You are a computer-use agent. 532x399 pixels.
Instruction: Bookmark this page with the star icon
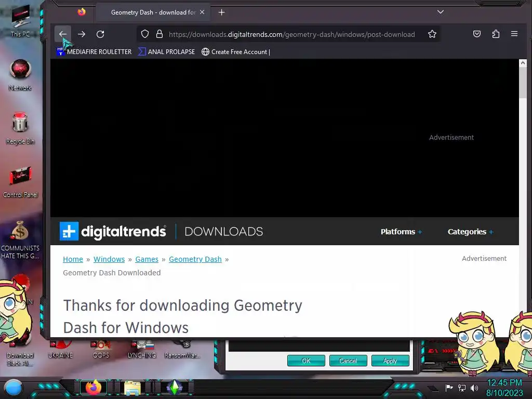pyautogui.click(x=432, y=34)
